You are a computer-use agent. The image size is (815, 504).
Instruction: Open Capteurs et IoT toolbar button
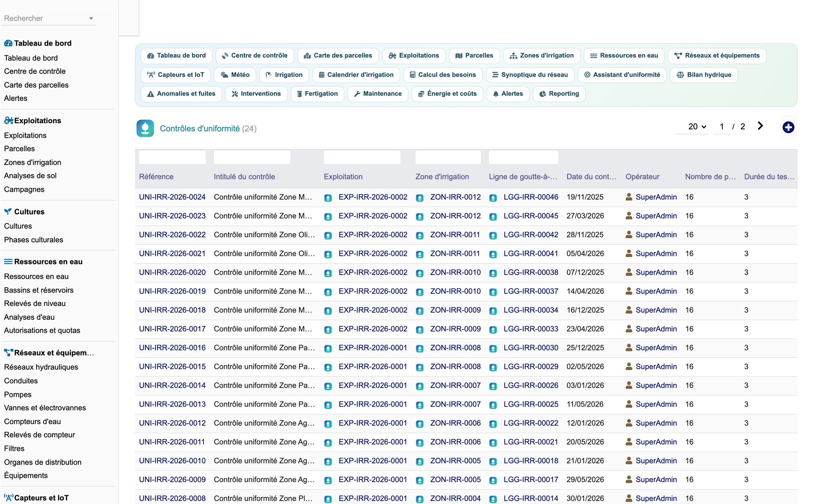pos(176,75)
